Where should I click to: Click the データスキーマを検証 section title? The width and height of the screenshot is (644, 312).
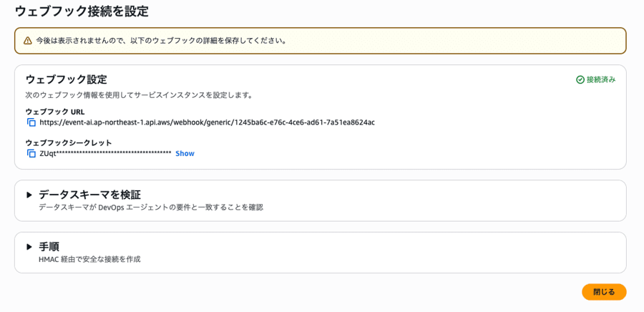pyautogui.click(x=89, y=195)
